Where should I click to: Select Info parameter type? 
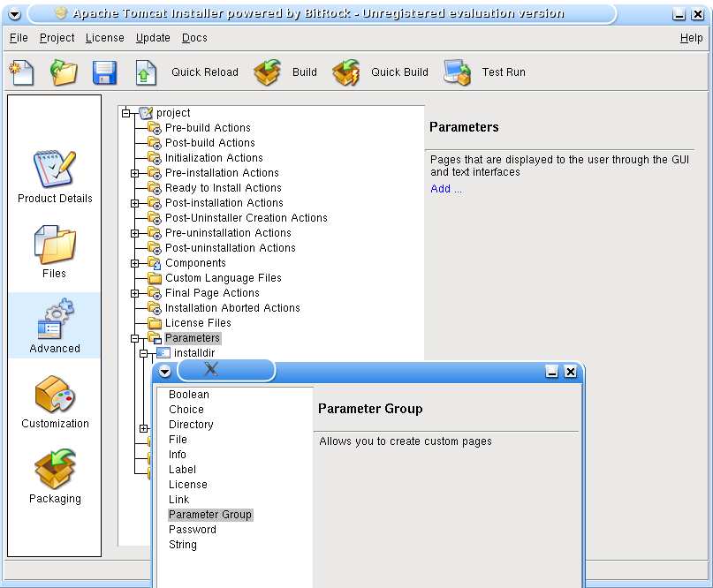tap(178, 455)
